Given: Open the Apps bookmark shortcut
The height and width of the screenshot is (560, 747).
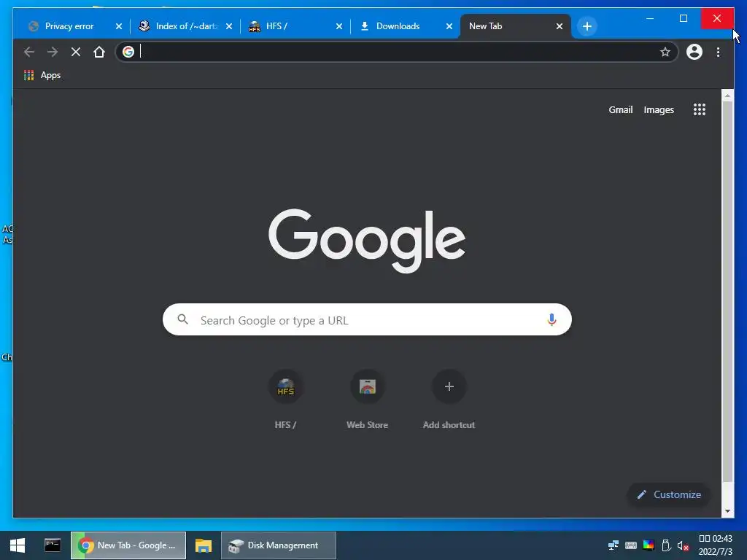Looking at the screenshot, I should [42, 75].
